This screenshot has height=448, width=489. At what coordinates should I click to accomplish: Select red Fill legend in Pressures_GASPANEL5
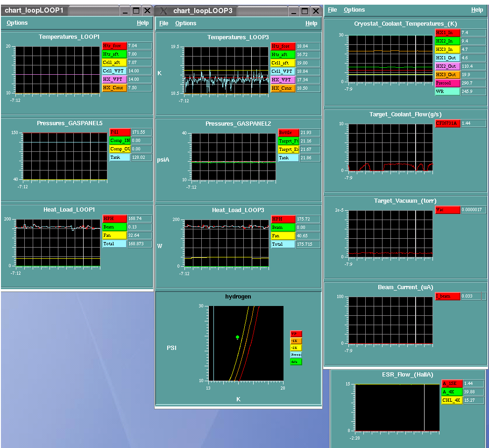(x=120, y=132)
